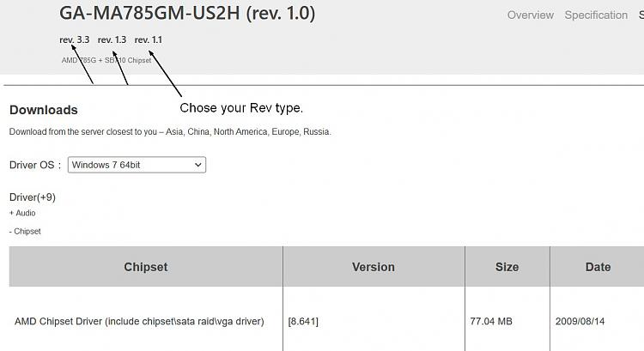Select rev. 1.3 revision link
Screen dimensions: 644x351
(x=112, y=39)
